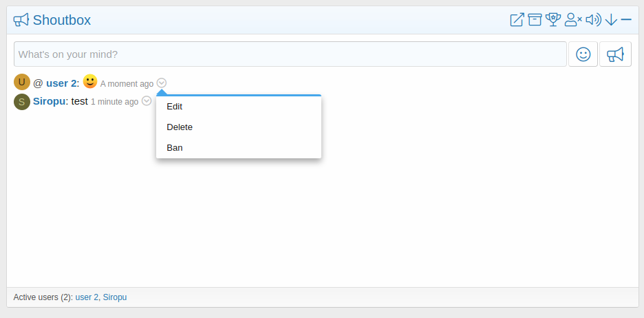This screenshot has width=644, height=318.
Task: Toggle the shoutbox sound speaker icon
Action: click(x=593, y=20)
